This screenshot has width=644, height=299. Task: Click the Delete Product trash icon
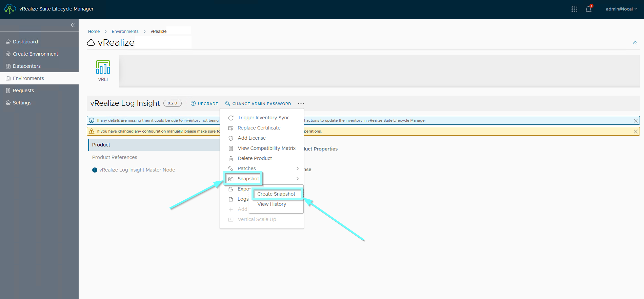click(231, 159)
